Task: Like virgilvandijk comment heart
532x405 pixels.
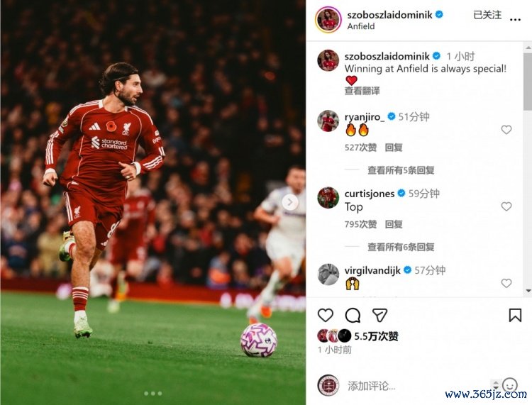Action: click(506, 283)
